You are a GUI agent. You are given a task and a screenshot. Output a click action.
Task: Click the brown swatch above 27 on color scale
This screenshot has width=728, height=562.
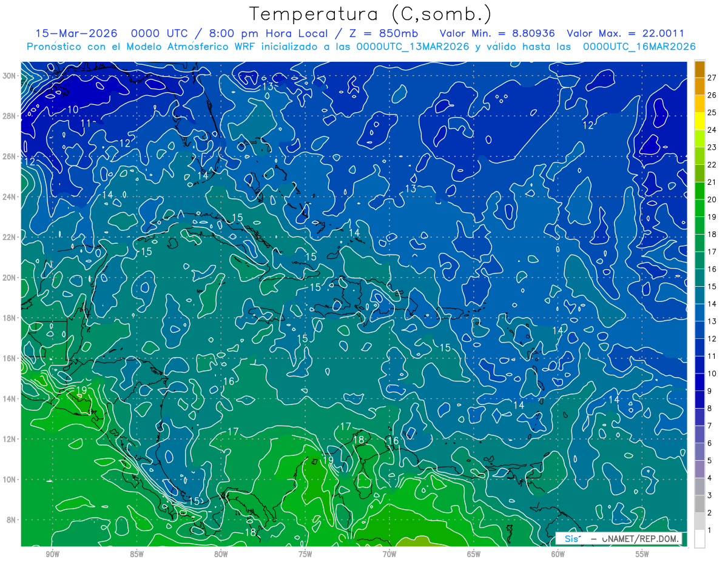click(x=699, y=69)
